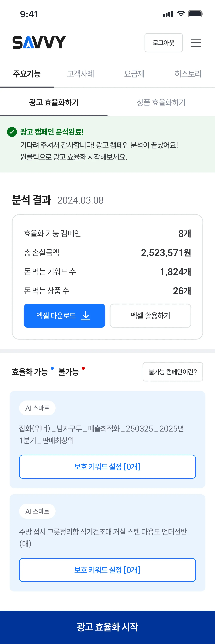Switch to 상품 효율화하기 sub-tab
Viewport: 215px width, 644px height.
161,103
